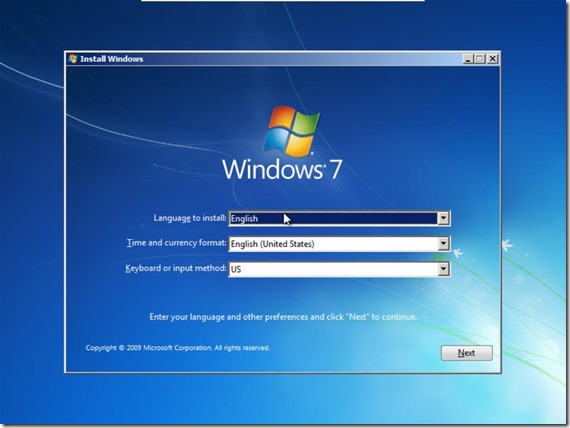Click the bird graphic beside the dialog

click(x=508, y=245)
